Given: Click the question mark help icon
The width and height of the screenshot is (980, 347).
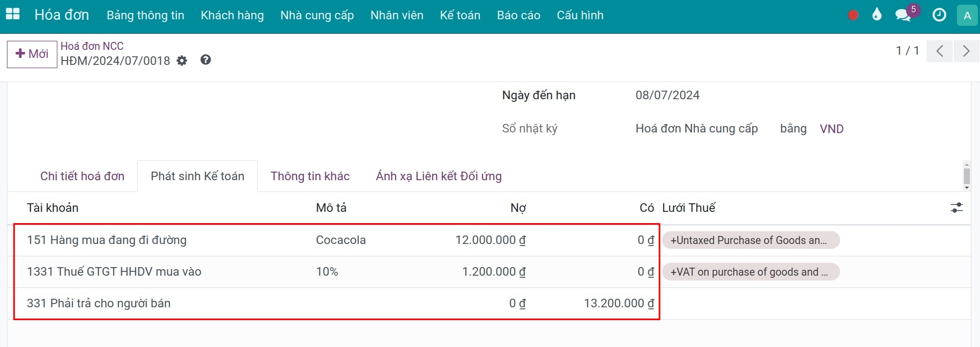Looking at the screenshot, I should (x=205, y=60).
